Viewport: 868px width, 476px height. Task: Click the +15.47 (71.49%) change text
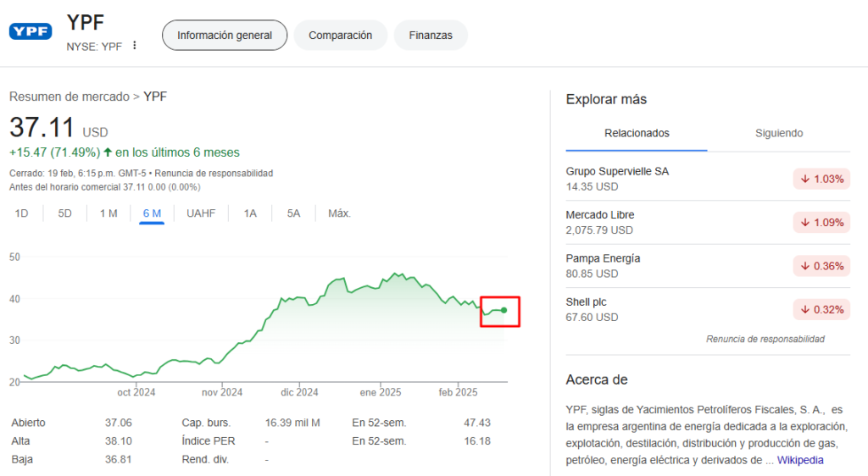[55, 152]
